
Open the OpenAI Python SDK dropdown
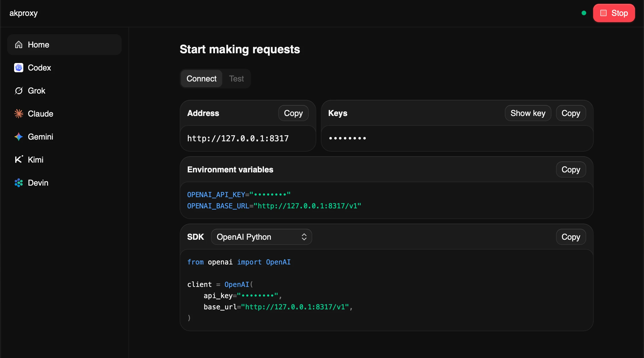tap(261, 237)
